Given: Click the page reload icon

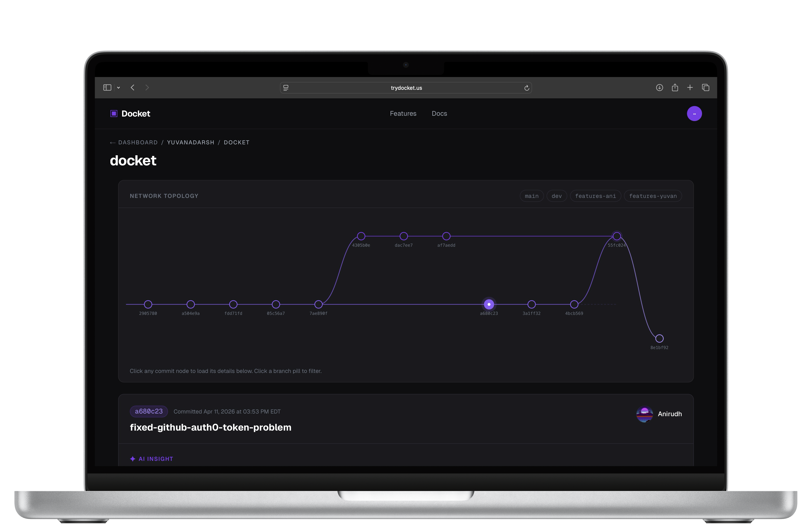Looking at the screenshot, I should [x=526, y=88].
